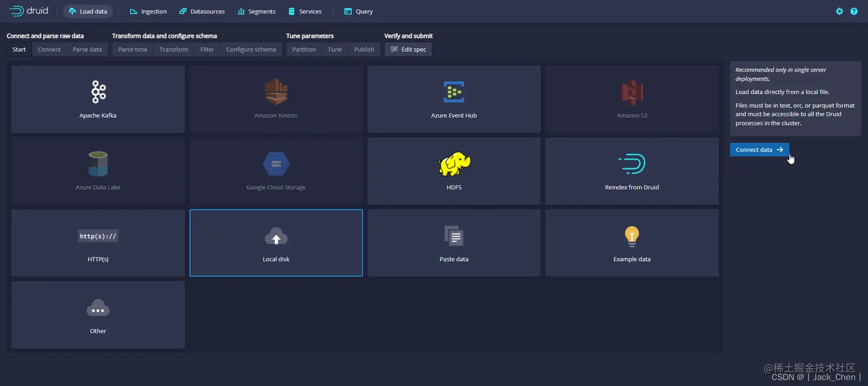The image size is (868, 386).
Task: Select the Paste data document icon
Action: (x=454, y=236)
